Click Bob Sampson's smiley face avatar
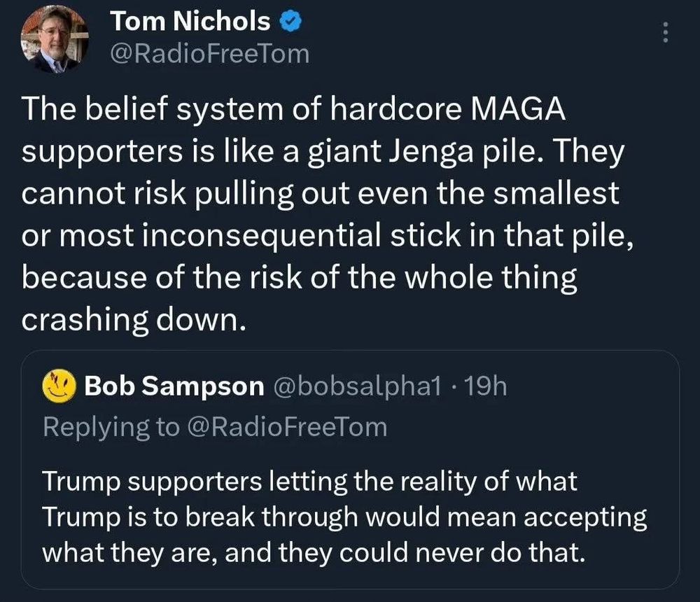 pos(59,386)
